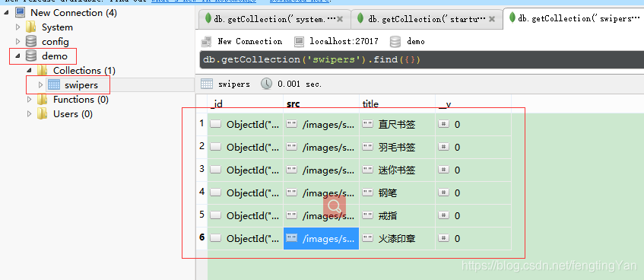Edit the db.getCollection('swipers') query field
The width and height of the screenshot is (644, 280).
point(421,60)
